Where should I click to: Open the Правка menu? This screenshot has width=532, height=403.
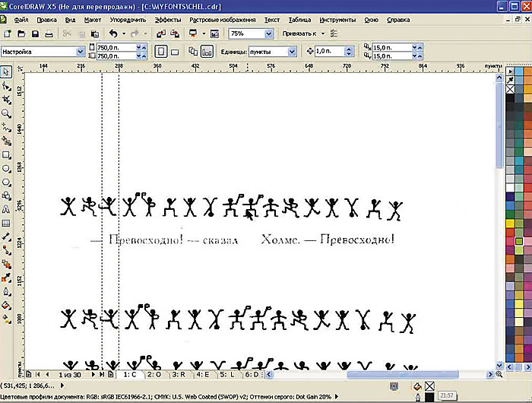pyautogui.click(x=46, y=20)
